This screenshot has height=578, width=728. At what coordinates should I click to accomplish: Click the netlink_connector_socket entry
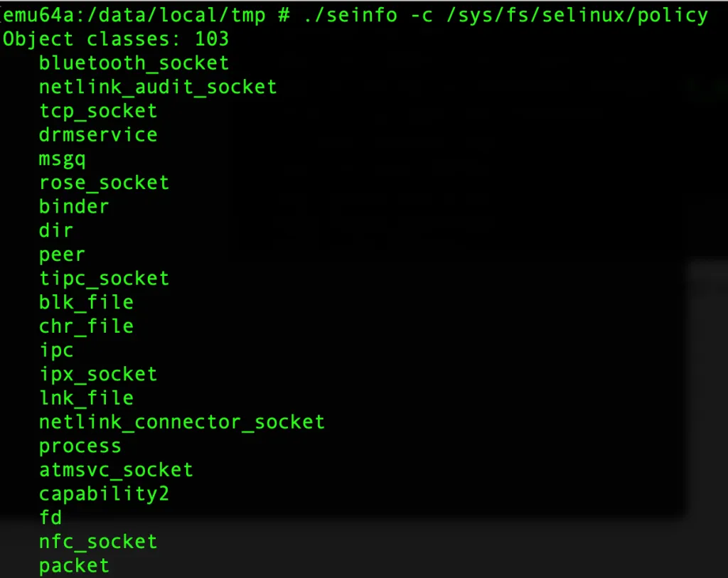181,422
